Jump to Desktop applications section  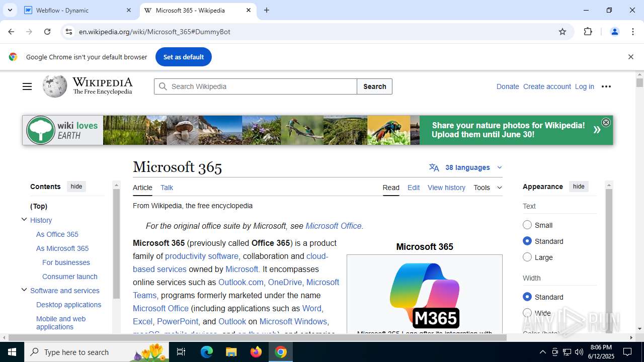(x=68, y=305)
